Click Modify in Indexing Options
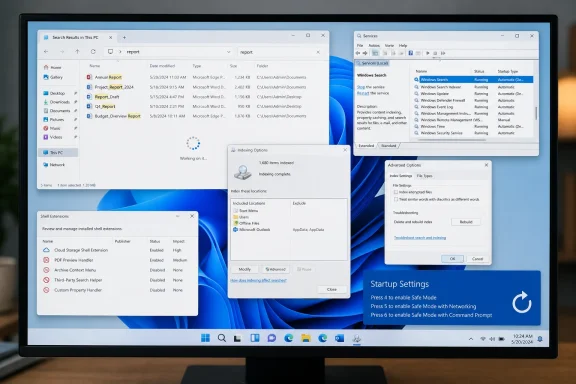 (245, 269)
